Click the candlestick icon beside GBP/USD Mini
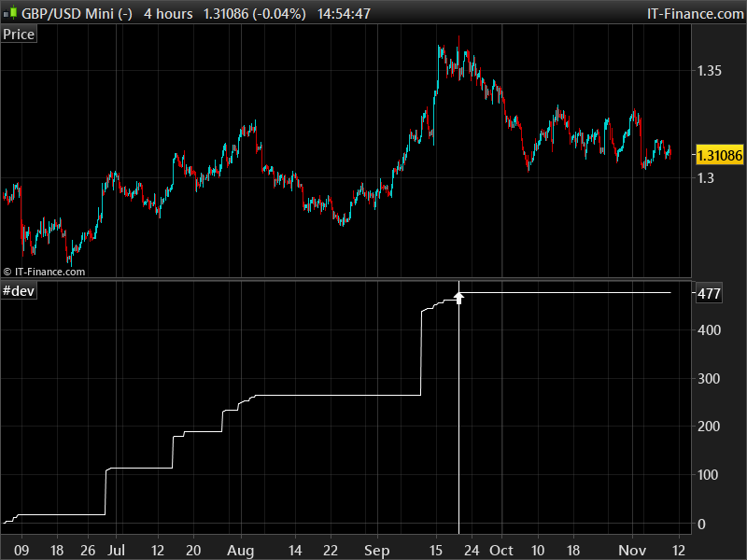Screen dimensions: 747x560 click(x=10, y=13)
